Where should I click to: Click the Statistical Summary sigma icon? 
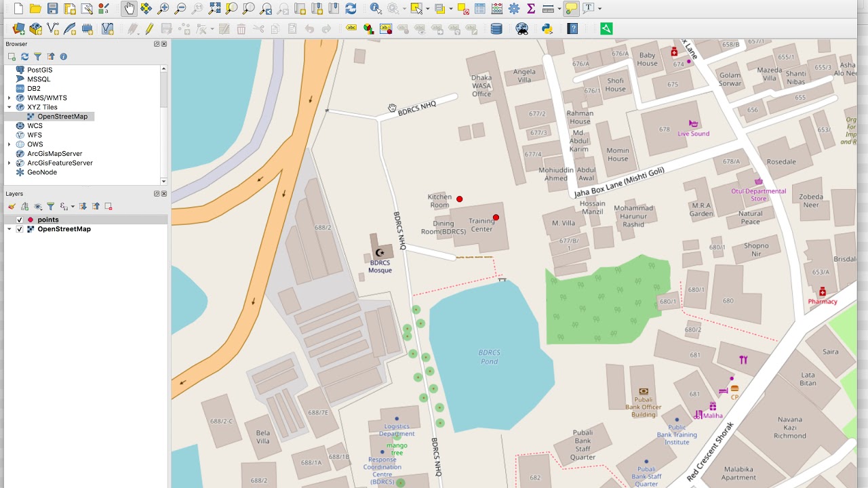coord(531,9)
